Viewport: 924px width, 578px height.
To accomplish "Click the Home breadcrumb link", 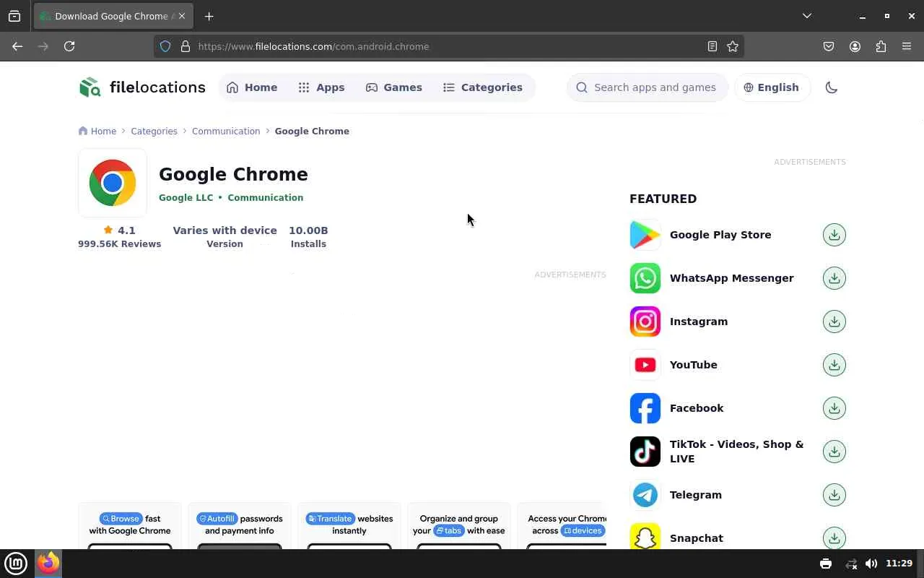I will 97,131.
